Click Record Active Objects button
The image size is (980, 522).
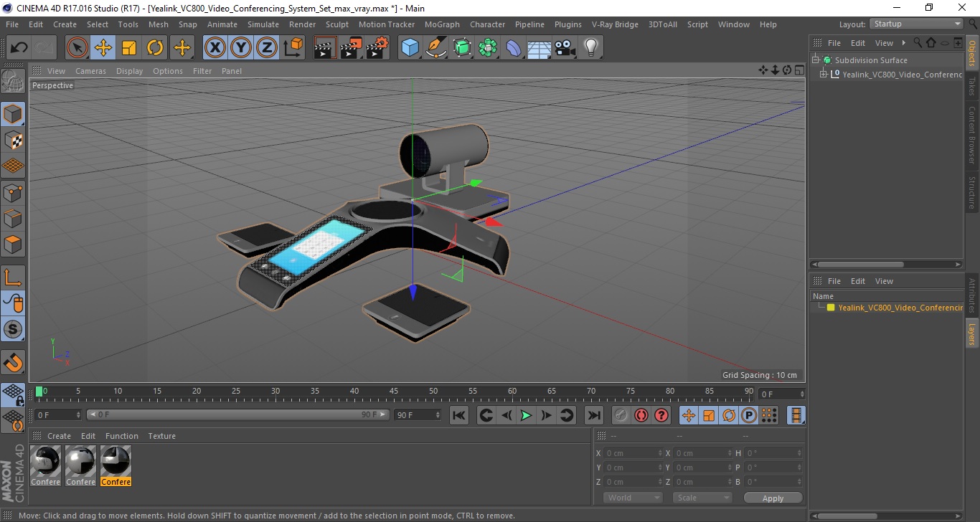[621, 415]
